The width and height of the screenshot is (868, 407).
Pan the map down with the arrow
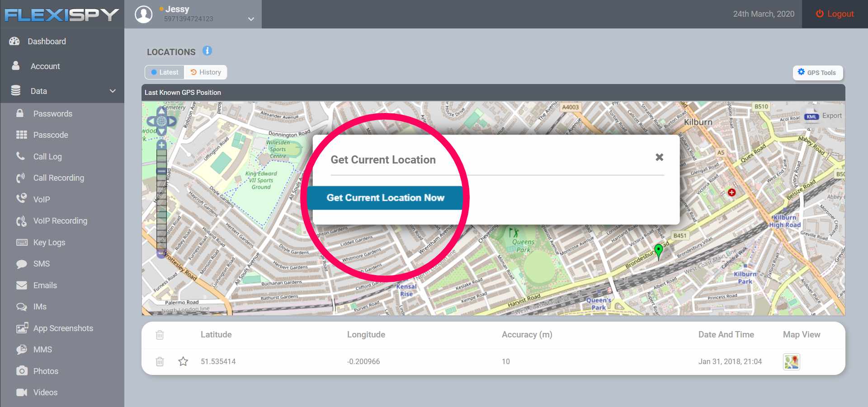(x=161, y=131)
